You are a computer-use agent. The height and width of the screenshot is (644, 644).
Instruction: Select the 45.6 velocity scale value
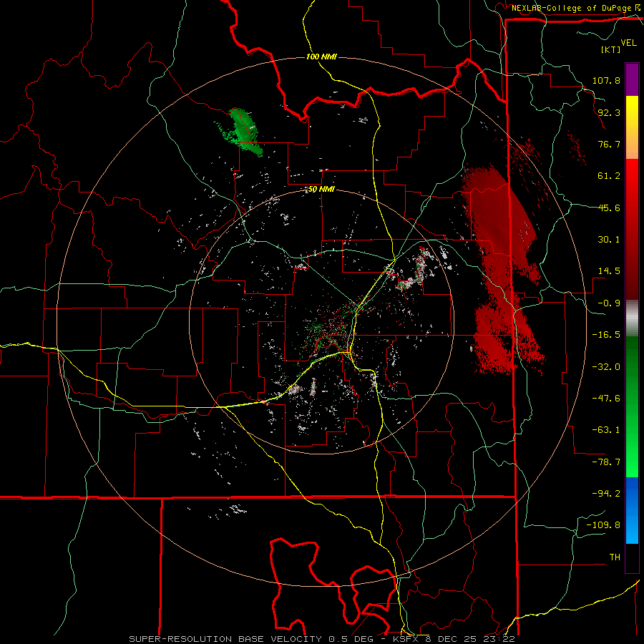point(609,208)
